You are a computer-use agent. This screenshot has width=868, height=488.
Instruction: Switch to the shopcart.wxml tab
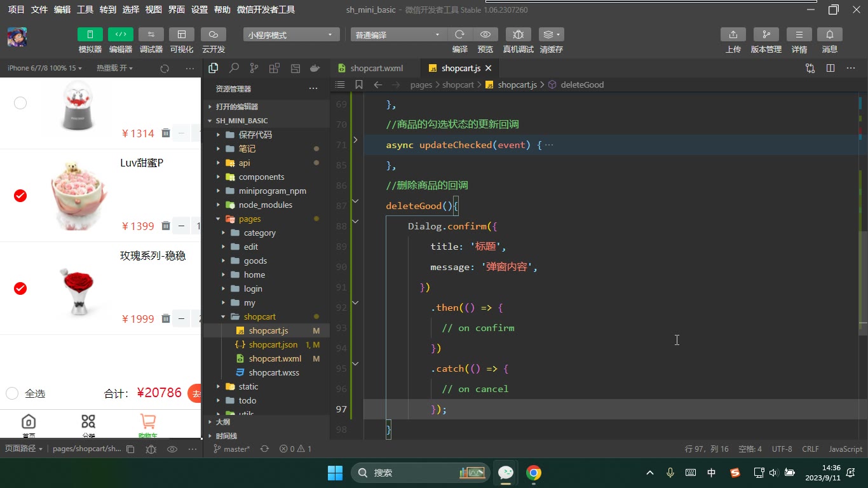[376, 68]
